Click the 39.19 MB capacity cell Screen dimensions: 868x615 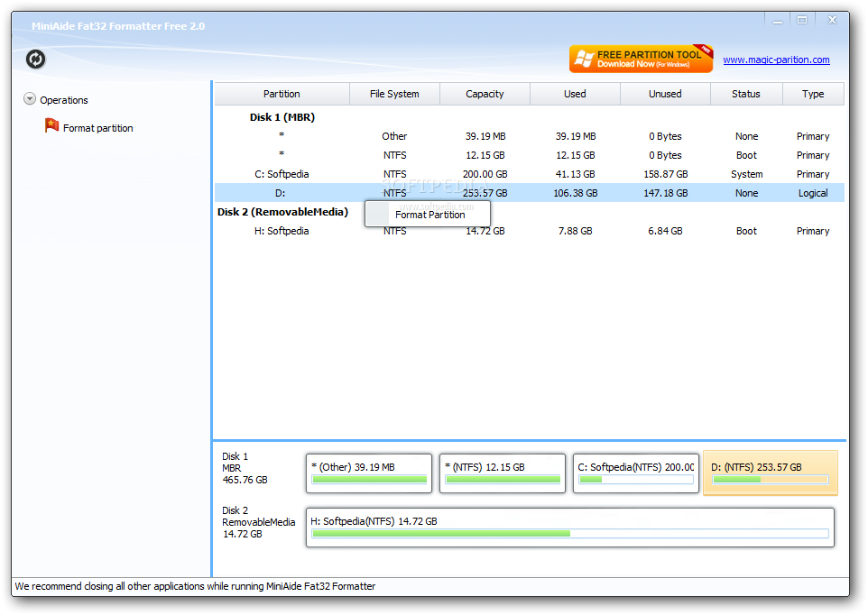(x=485, y=136)
